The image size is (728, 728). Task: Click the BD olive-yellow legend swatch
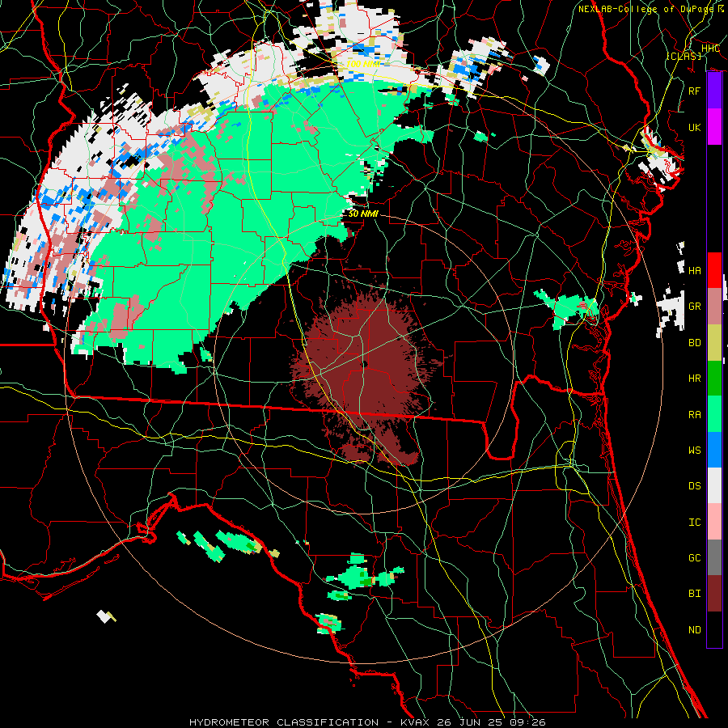coord(714,343)
